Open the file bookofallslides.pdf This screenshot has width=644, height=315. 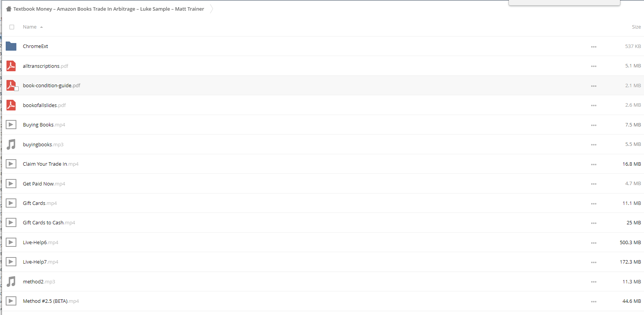tap(44, 105)
